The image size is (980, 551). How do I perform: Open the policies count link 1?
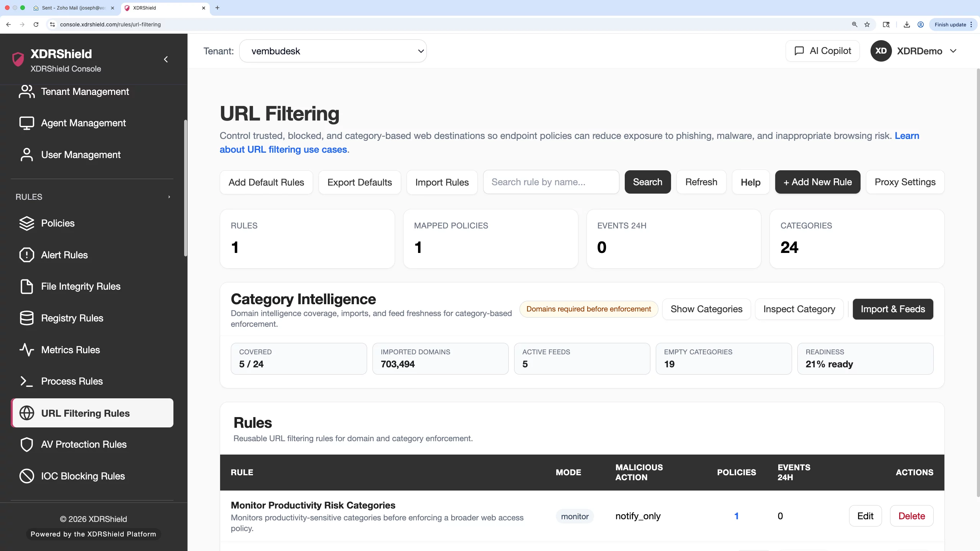click(736, 516)
